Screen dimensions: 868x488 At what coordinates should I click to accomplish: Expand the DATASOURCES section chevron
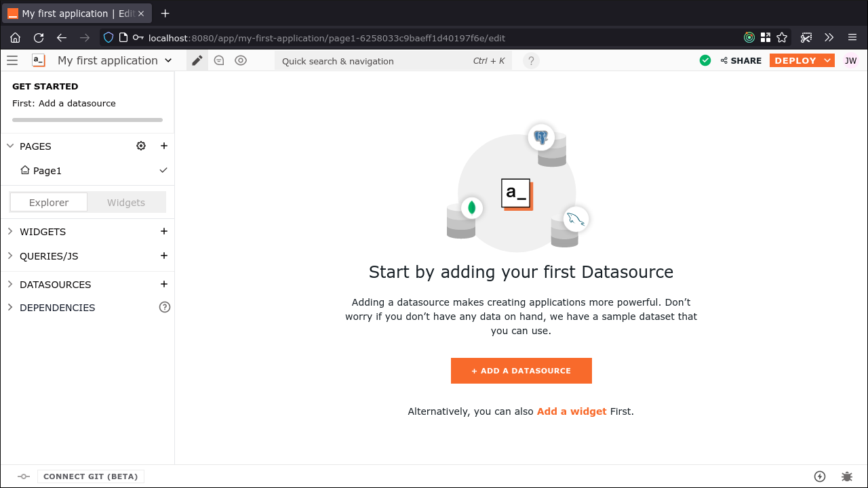point(10,284)
